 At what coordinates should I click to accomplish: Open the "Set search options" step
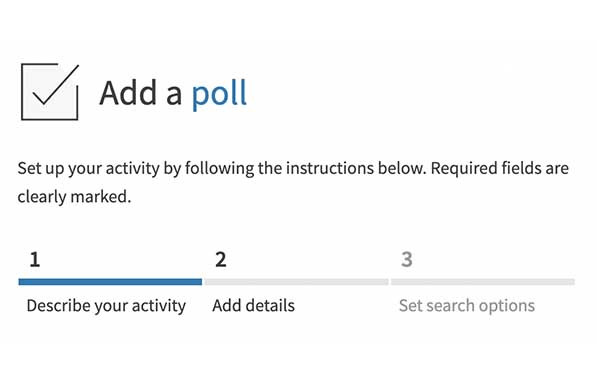pyautogui.click(x=467, y=306)
